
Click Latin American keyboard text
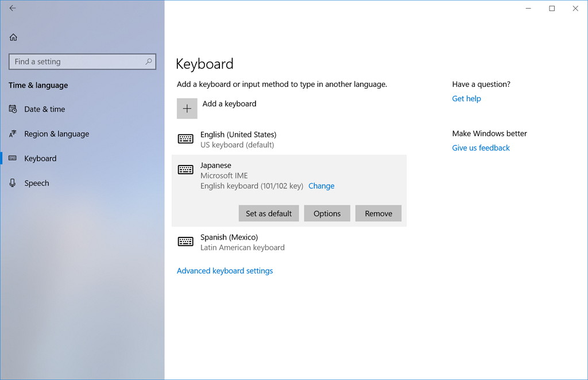[x=242, y=247]
